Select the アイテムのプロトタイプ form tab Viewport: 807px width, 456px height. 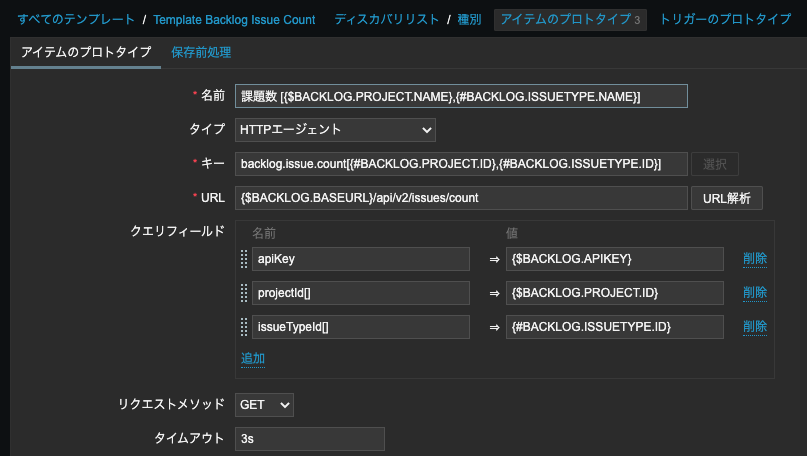tap(86, 52)
